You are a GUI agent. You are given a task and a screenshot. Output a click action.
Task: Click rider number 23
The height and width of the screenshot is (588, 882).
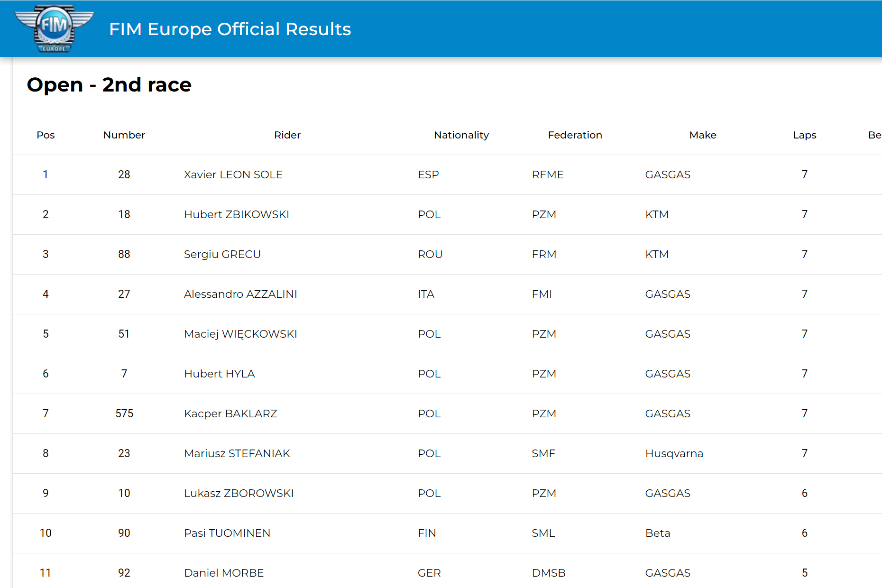[124, 453]
